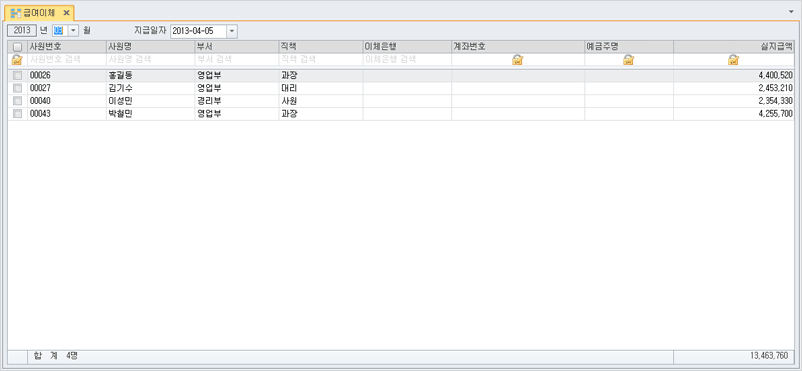Sort by the 실지급액 column header
Viewport: 802px width, 371px height.
(x=734, y=47)
